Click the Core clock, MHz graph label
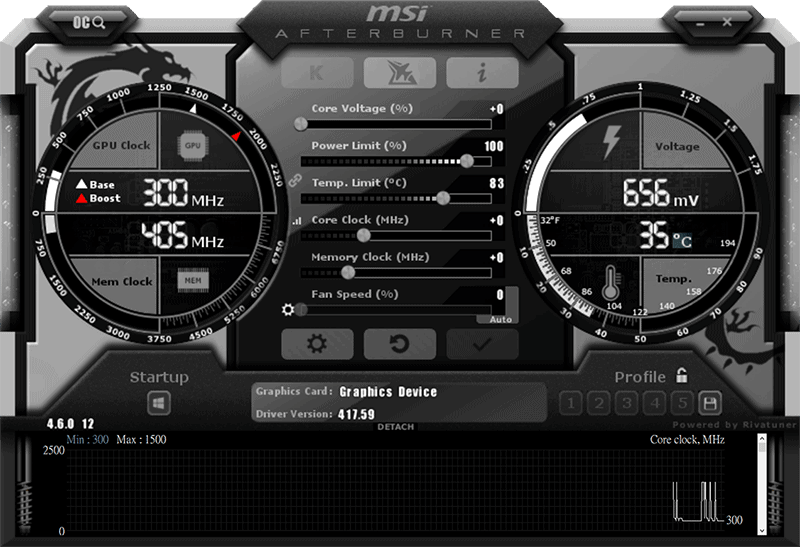The image size is (800, 547). 687,439
